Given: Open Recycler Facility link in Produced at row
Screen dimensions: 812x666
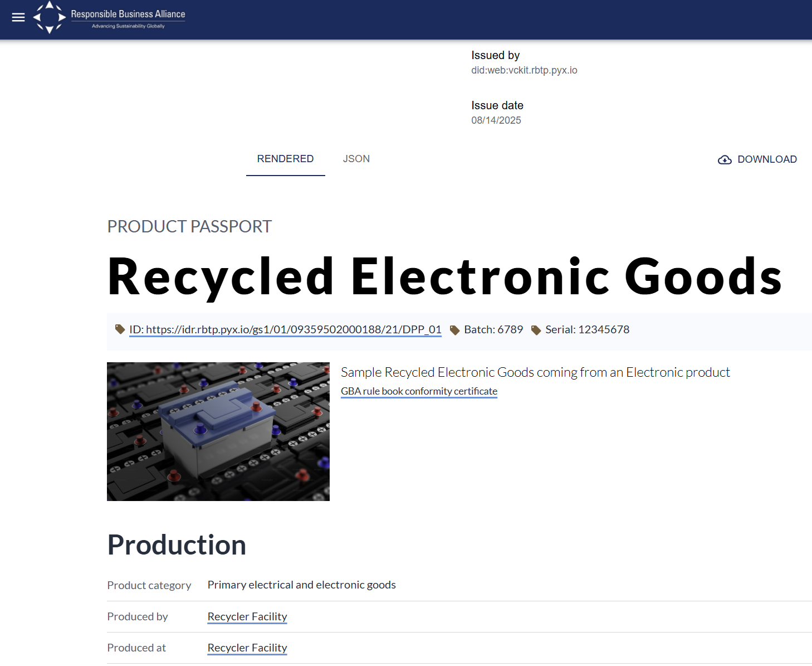Looking at the screenshot, I should (247, 648).
